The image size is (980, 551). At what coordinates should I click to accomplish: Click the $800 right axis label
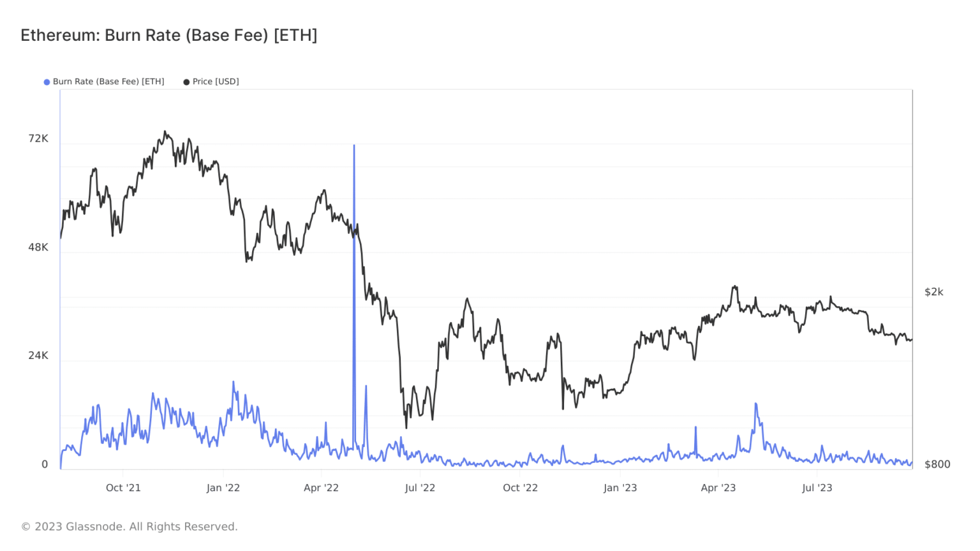coord(937,464)
